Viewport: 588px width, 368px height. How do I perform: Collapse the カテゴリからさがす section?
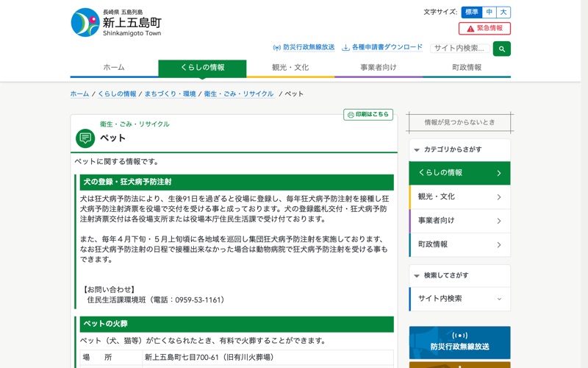tap(460, 150)
